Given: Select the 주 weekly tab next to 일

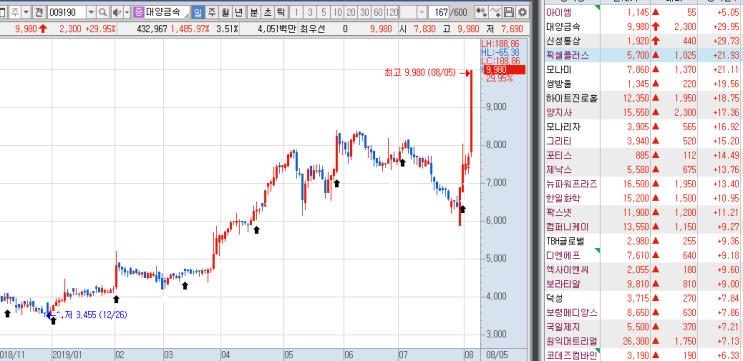Looking at the screenshot, I should (x=211, y=12).
